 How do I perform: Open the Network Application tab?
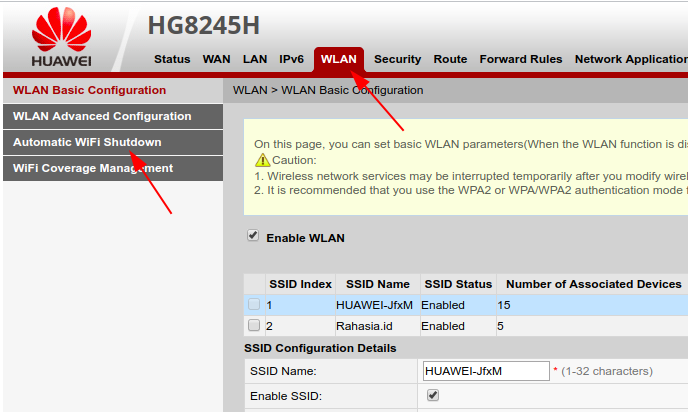click(x=631, y=59)
